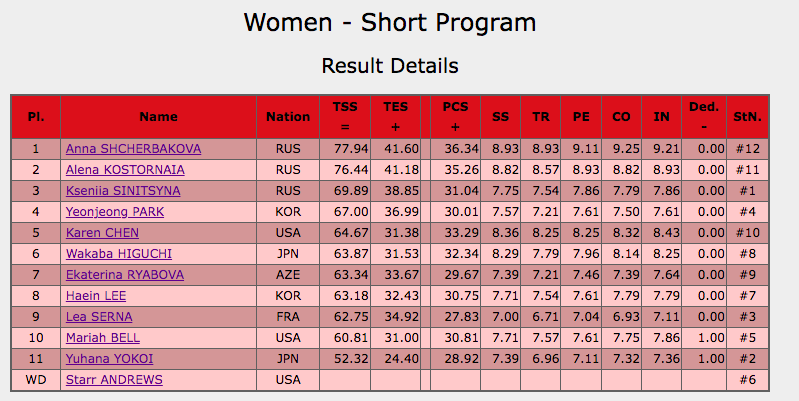Click the Women - Short Program heading
799x401 pixels.
(390, 22)
